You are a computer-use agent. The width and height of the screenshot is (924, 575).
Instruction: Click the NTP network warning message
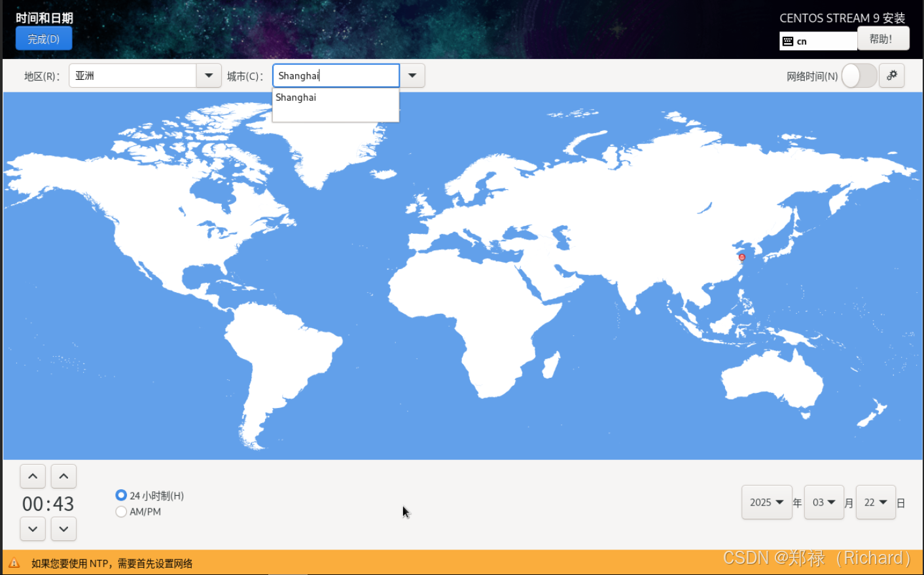(112, 563)
